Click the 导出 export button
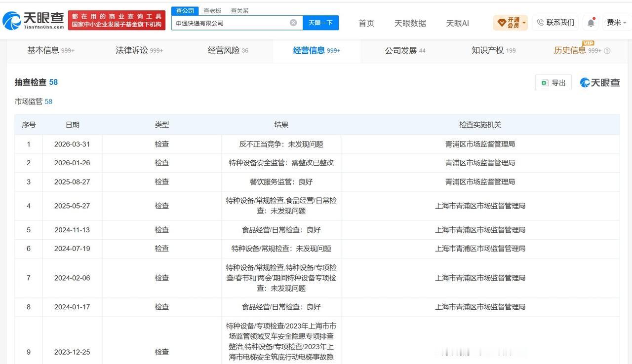 (553, 82)
